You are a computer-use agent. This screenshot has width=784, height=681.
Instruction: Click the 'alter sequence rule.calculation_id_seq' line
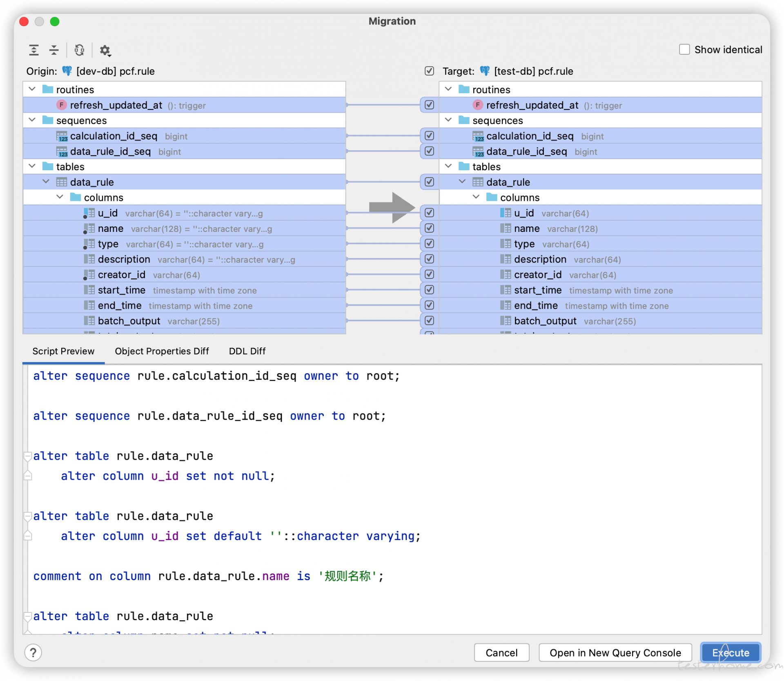coord(216,376)
